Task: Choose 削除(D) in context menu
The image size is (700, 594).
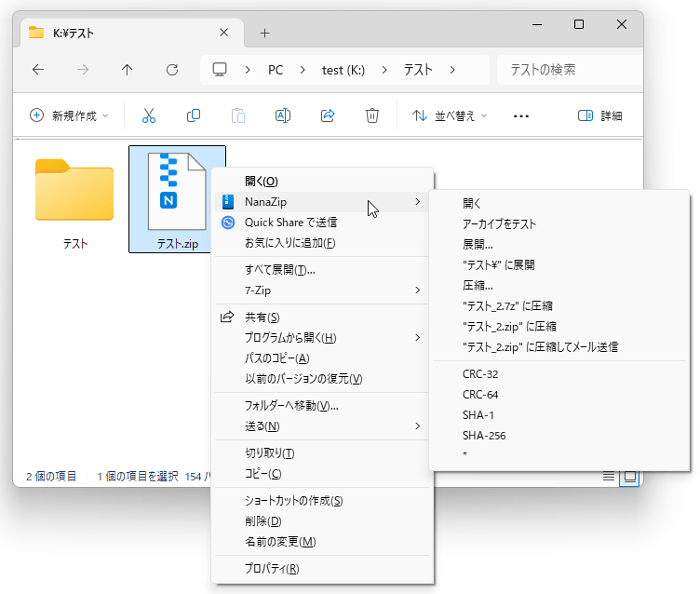Action: click(x=322, y=520)
